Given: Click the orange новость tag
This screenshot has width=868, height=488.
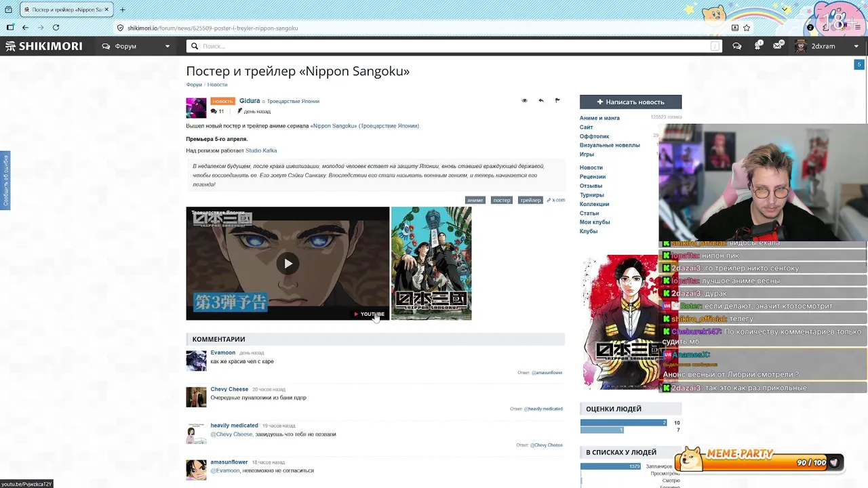Looking at the screenshot, I should pyautogui.click(x=222, y=101).
